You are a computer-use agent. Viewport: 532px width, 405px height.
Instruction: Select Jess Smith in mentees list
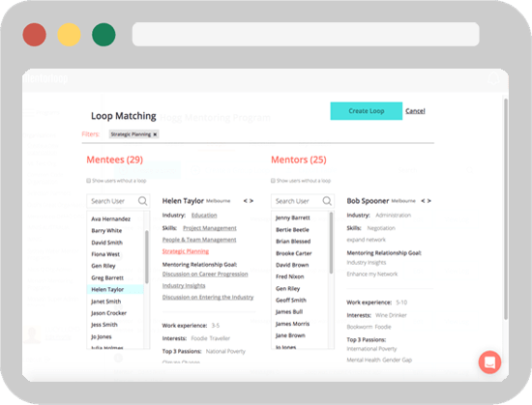[104, 325]
